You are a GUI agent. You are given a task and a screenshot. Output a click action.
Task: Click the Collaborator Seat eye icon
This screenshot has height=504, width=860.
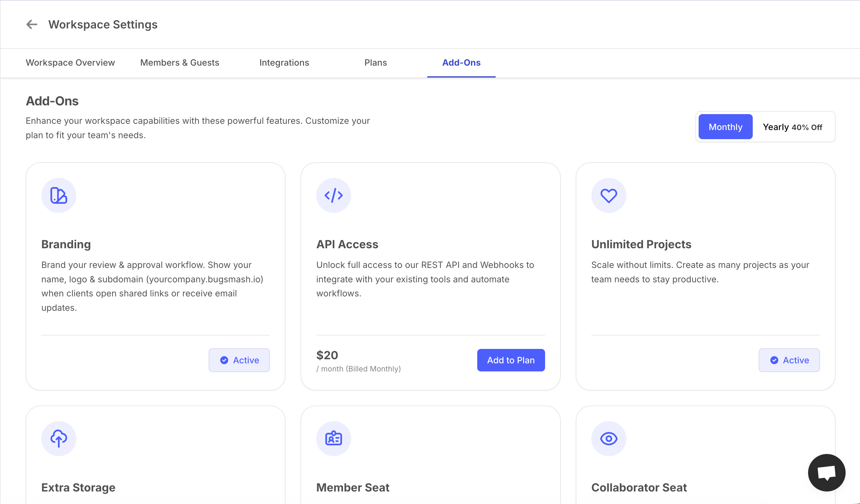[609, 438]
